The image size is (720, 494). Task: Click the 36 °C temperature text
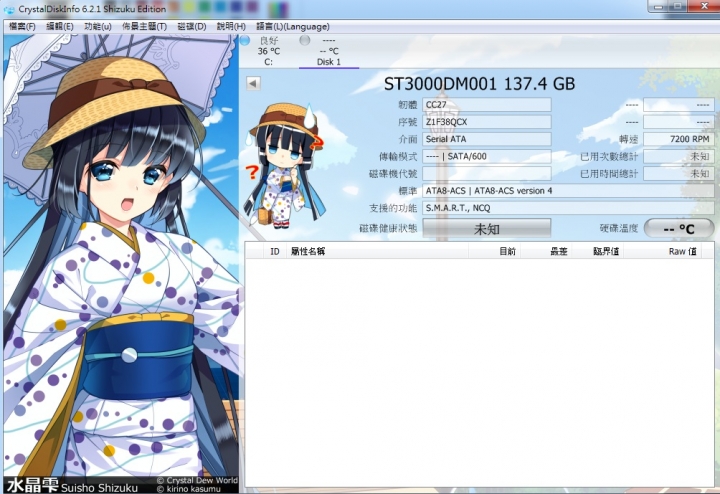point(269,51)
